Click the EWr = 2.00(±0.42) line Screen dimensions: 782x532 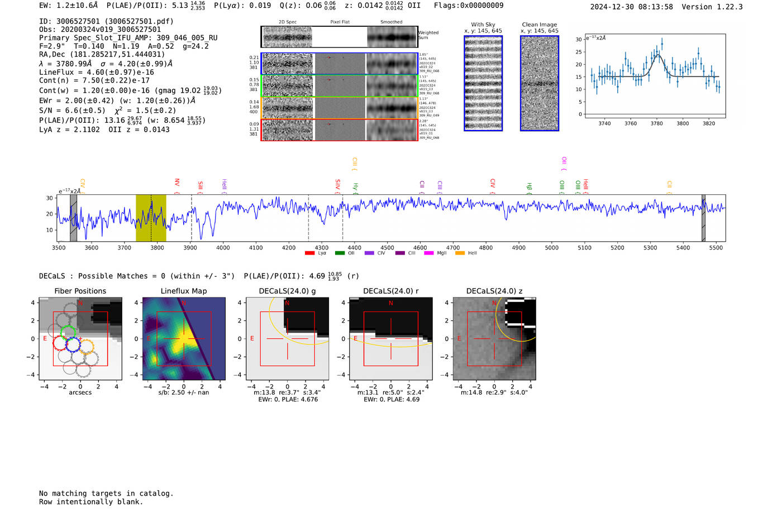pyautogui.click(x=117, y=101)
